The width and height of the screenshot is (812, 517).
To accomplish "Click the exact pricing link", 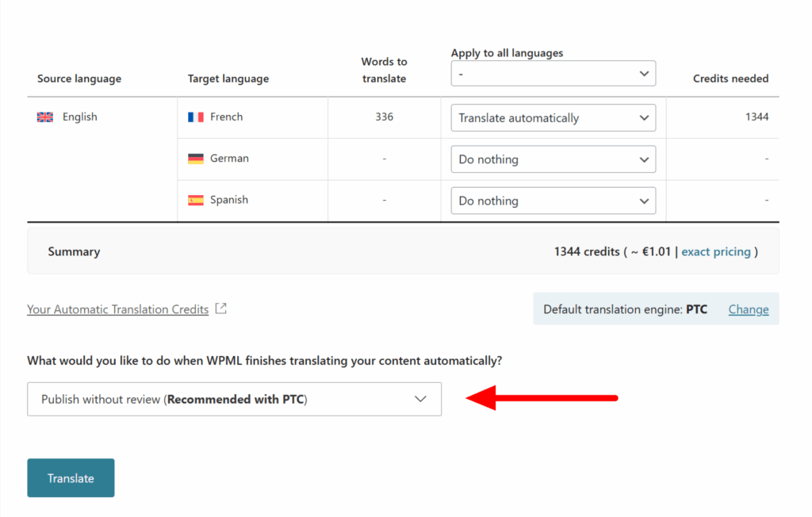I will tap(716, 251).
